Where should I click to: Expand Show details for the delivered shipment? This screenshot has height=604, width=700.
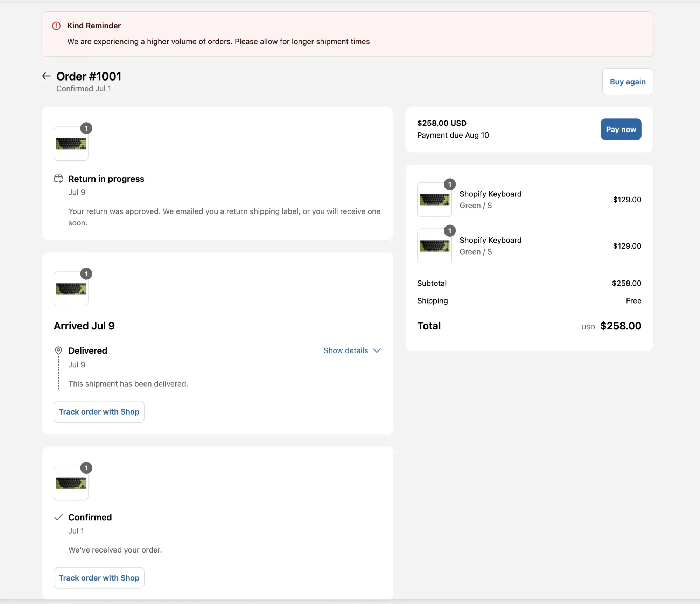click(x=346, y=350)
